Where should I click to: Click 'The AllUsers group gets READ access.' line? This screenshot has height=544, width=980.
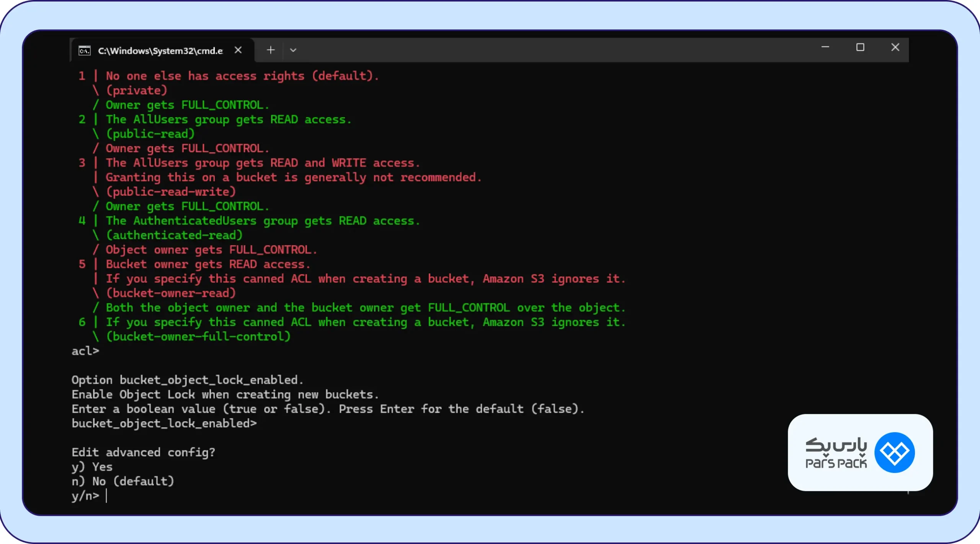(229, 119)
